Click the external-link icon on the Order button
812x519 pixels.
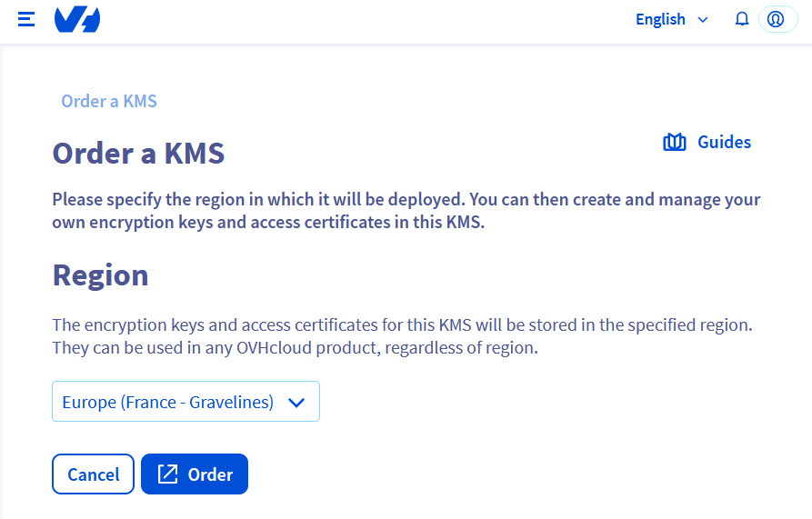168,474
